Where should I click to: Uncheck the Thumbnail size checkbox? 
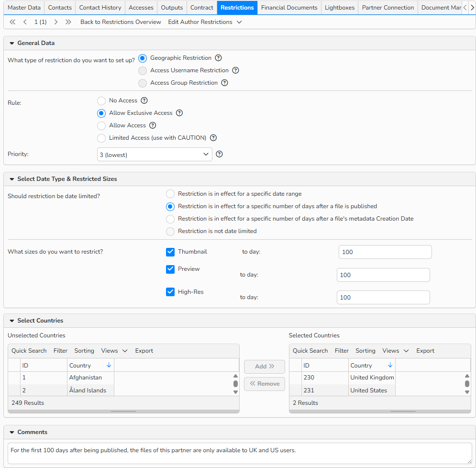click(x=170, y=252)
